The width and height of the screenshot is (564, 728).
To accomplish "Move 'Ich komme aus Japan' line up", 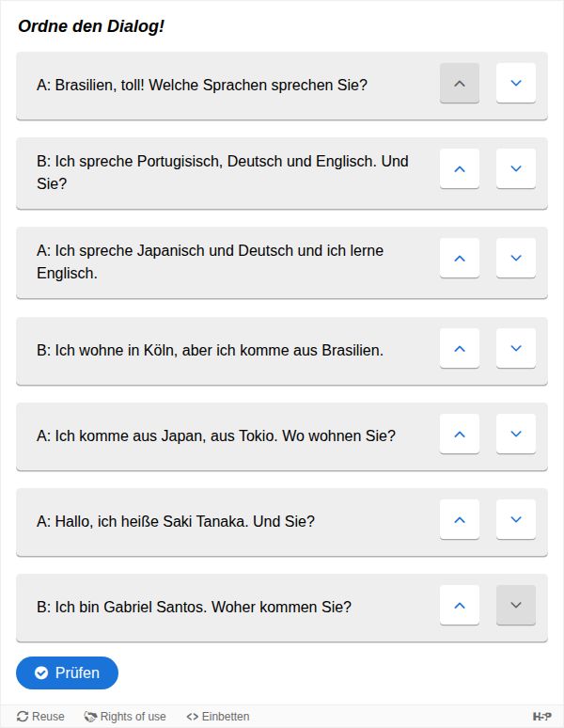I will 460,435.
